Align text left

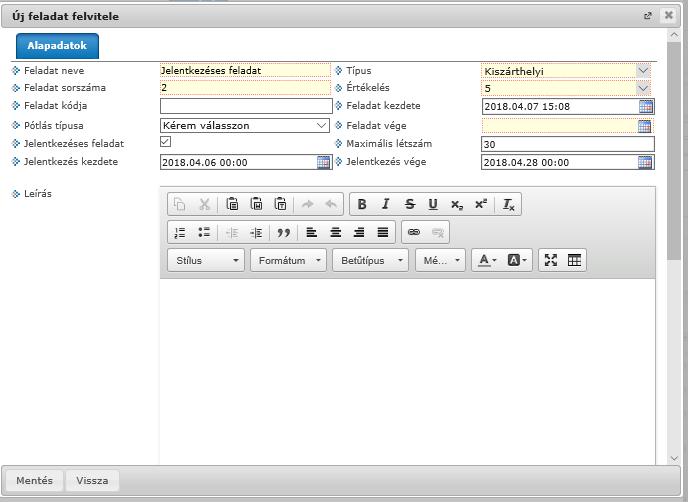click(312, 233)
